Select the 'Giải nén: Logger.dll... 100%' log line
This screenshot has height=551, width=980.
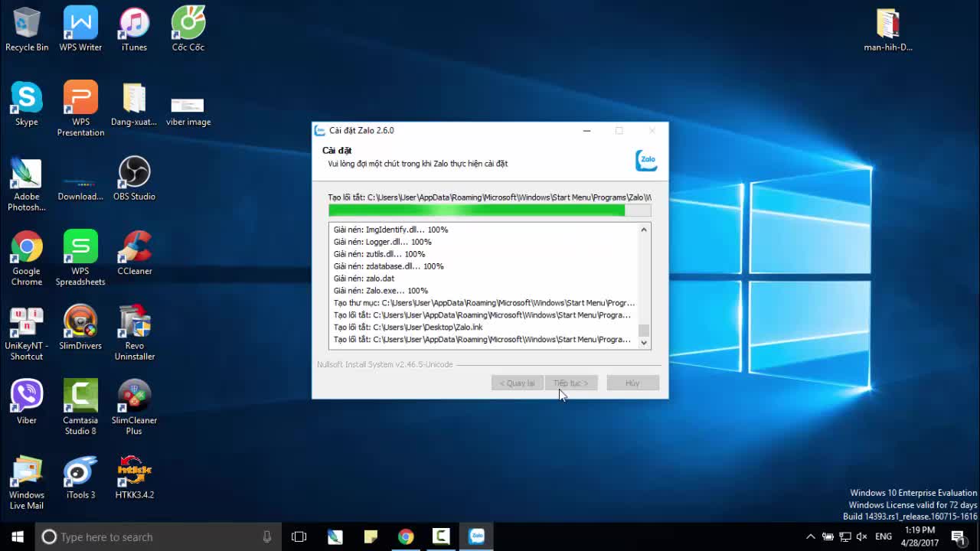tap(382, 242)
